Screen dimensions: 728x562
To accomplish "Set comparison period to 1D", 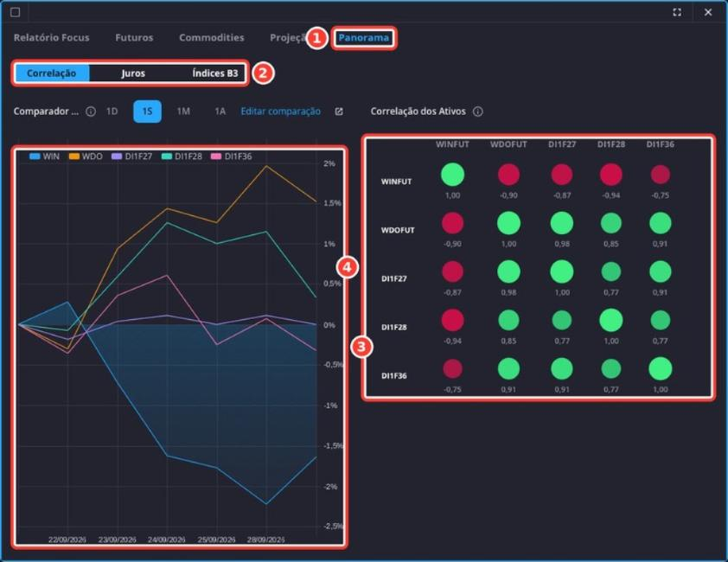I will (x=112, y=112).
